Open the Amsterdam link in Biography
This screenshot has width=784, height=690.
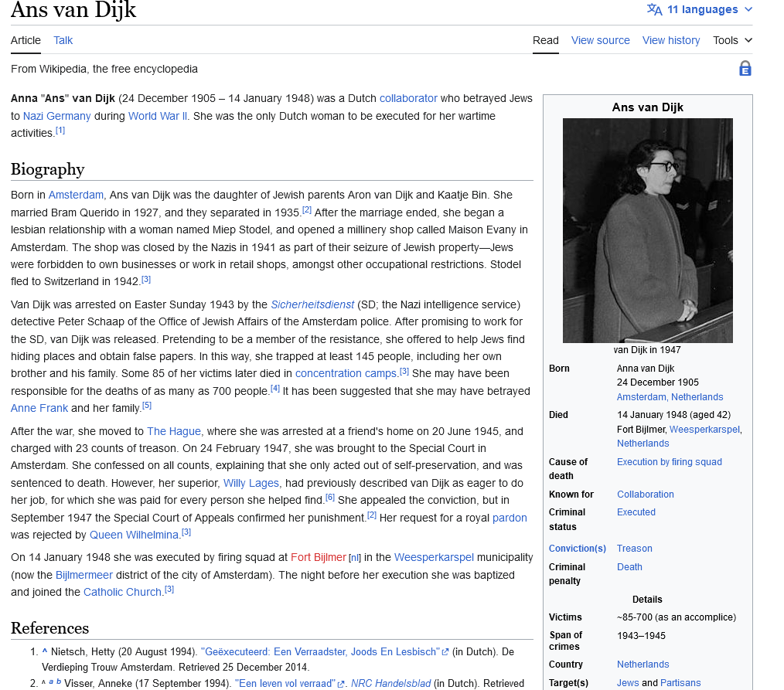[76, 195]
